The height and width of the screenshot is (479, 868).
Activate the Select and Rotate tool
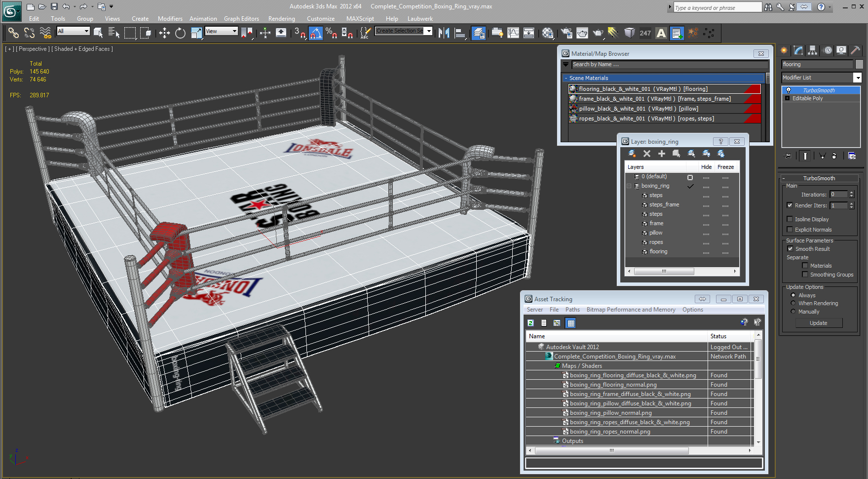(x=180, y=33)
